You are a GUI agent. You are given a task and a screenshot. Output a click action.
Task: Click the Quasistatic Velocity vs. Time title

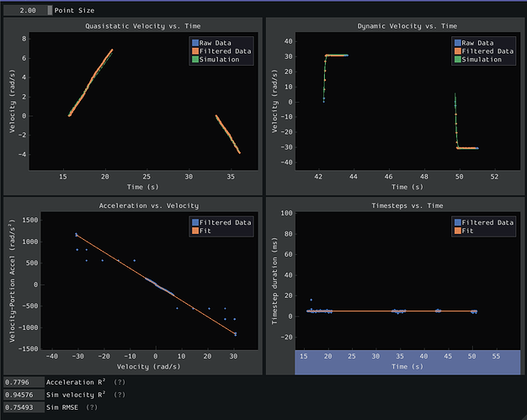(143, 26)
